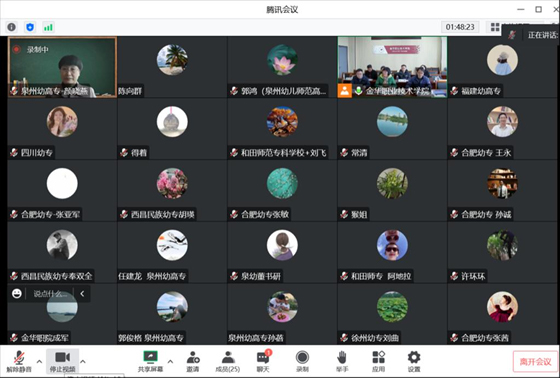
Task: Open settings gear
Action: point(414,361)
